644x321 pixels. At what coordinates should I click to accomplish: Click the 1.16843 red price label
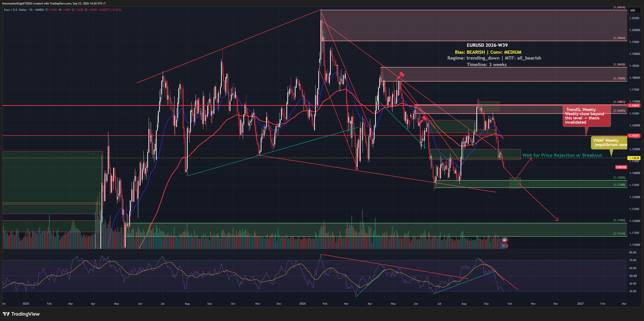click(634, 106)
